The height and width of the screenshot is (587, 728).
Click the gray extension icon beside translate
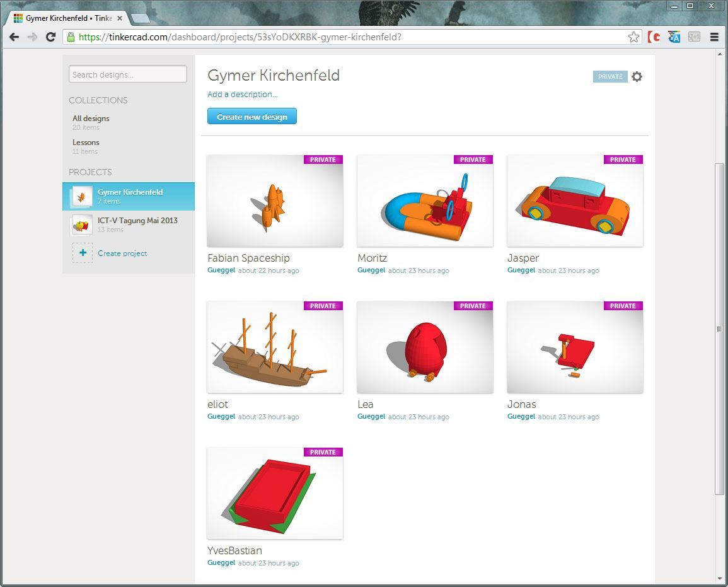coord(694,37)
